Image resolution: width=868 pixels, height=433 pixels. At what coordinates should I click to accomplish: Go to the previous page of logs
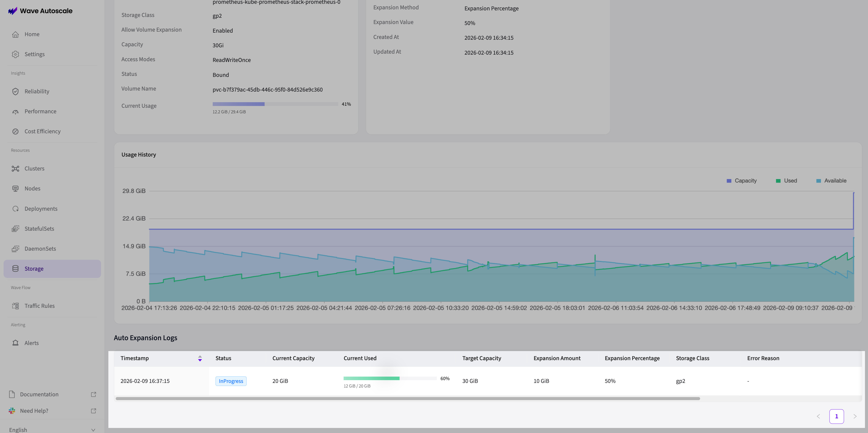pyautogui.click(x=818, y=417)
